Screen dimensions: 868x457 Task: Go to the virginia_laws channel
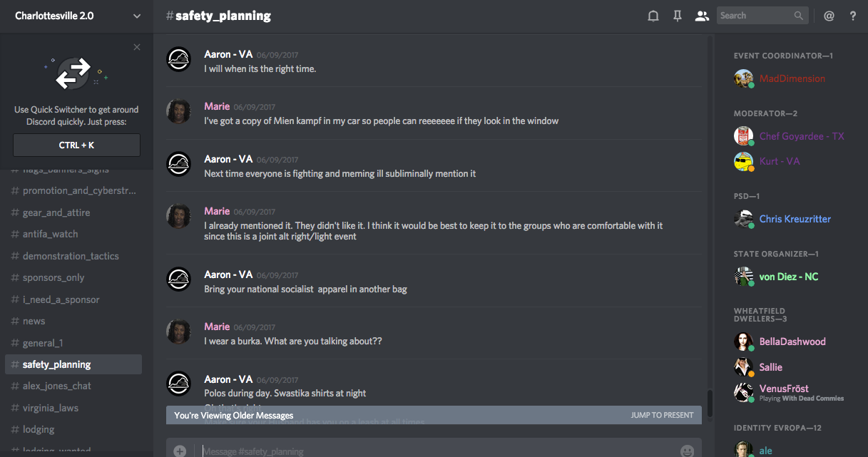click(50, 408)
